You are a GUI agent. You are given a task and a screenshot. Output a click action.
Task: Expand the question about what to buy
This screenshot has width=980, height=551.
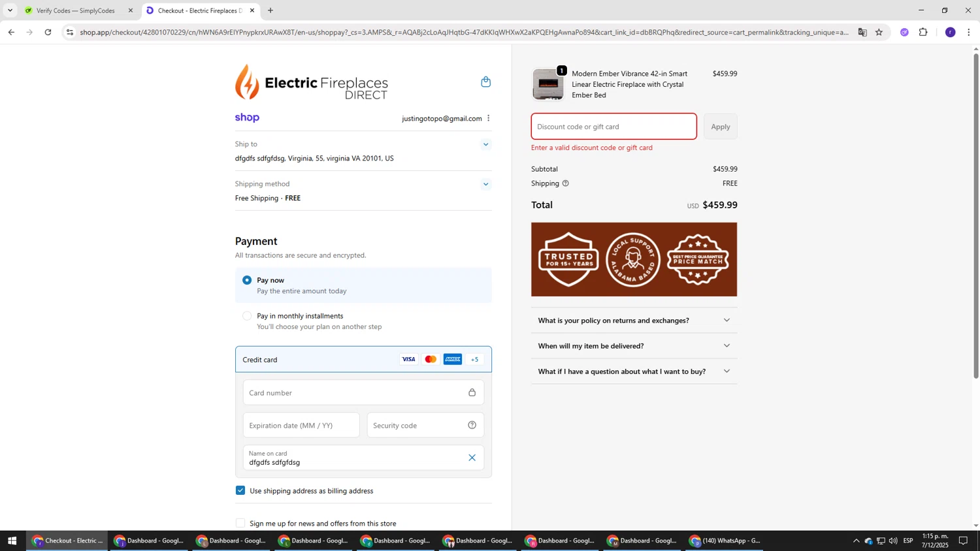point(634,371)
